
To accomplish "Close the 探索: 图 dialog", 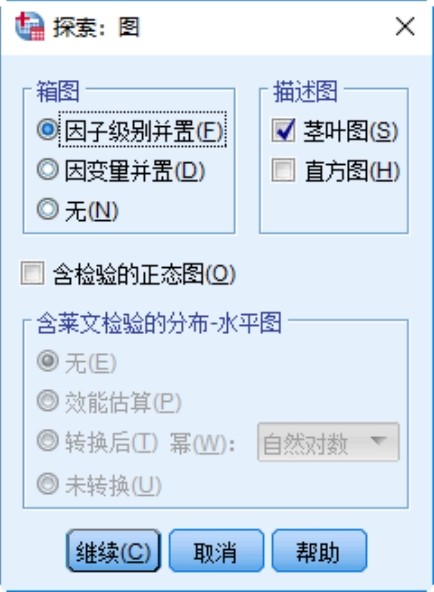I will (x=405, y=27).
